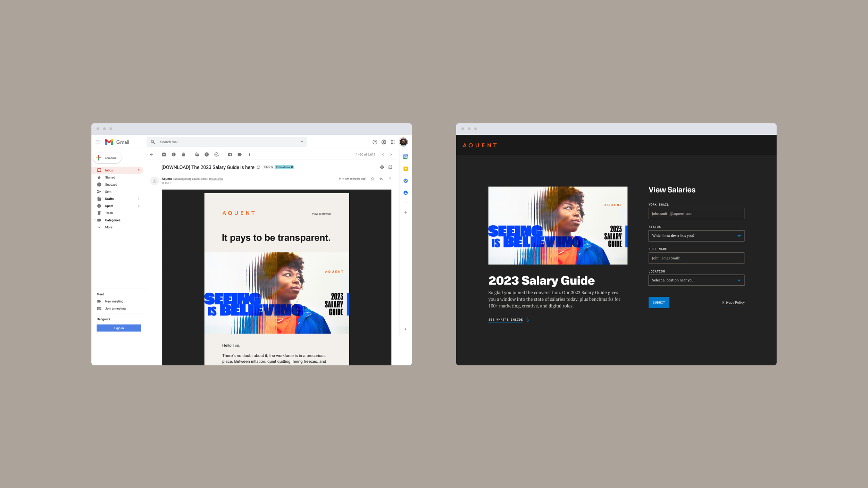Open the Location dropdown on form

pos(696,280)
